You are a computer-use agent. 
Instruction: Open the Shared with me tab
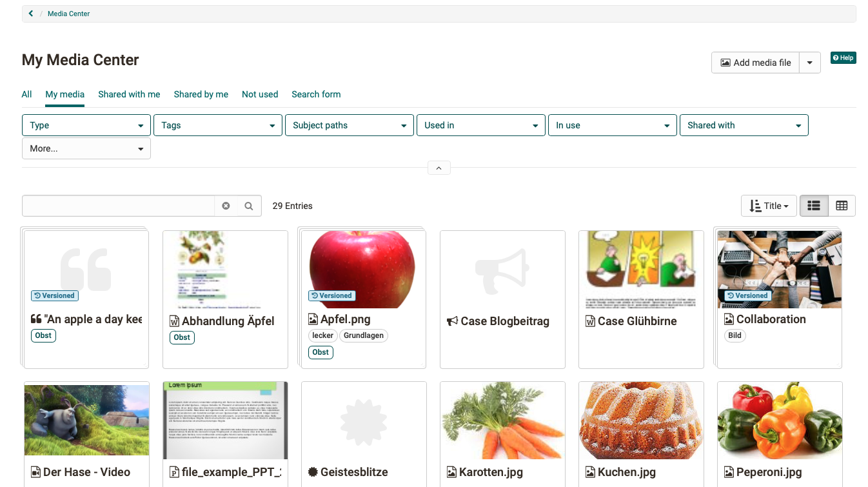point(129,94)
